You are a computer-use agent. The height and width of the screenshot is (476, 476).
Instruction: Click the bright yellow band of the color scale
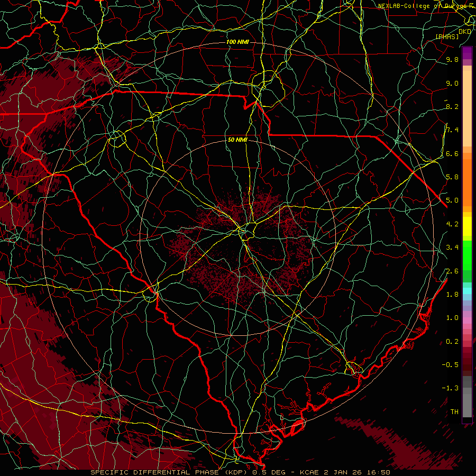coord(467,226)
